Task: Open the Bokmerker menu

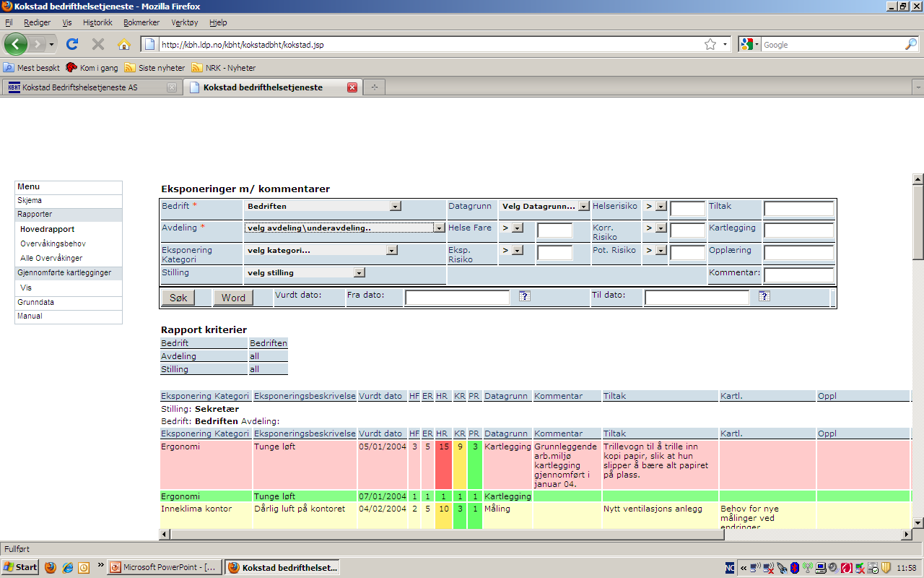Action: 141,22
